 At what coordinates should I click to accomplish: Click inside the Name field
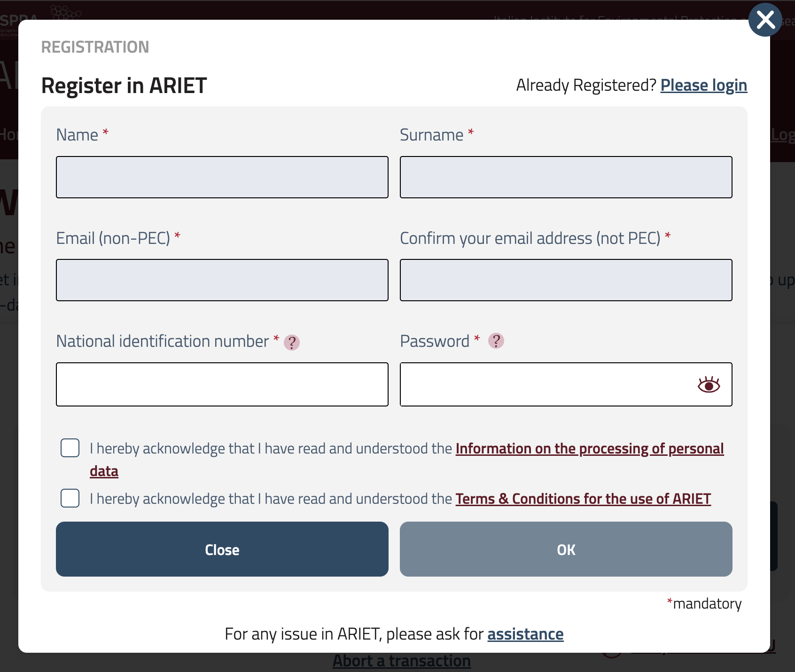click(222, 177)
